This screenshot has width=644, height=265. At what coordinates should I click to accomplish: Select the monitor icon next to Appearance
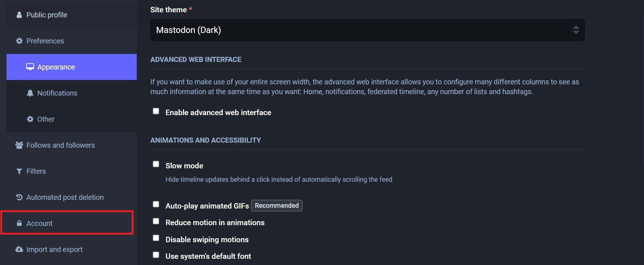coord(30,67)
